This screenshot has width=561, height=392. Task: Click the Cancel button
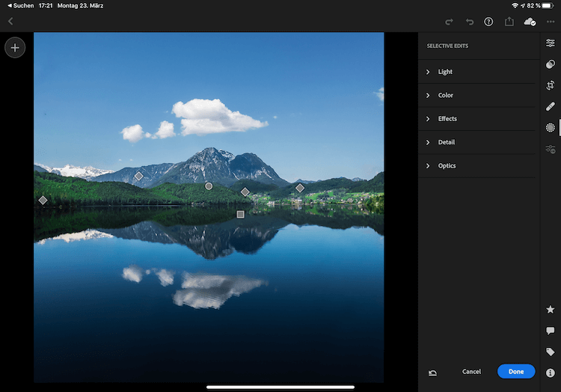471,372
